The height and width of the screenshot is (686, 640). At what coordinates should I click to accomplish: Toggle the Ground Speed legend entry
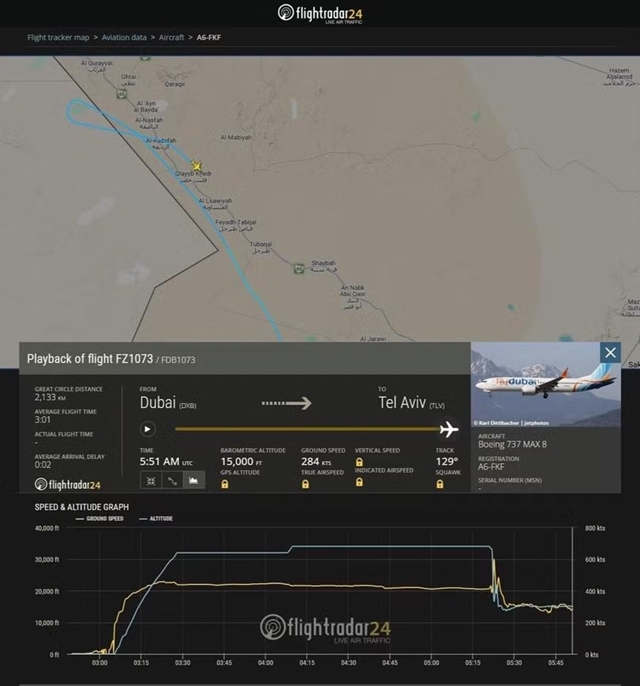click(100, 518)
